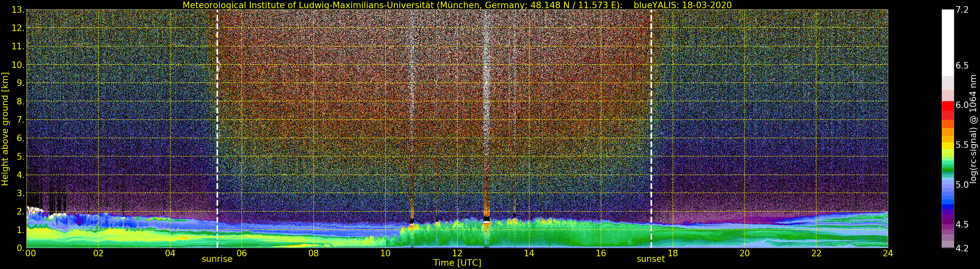Click the time axis tick '04'

[x=170, y=253]
